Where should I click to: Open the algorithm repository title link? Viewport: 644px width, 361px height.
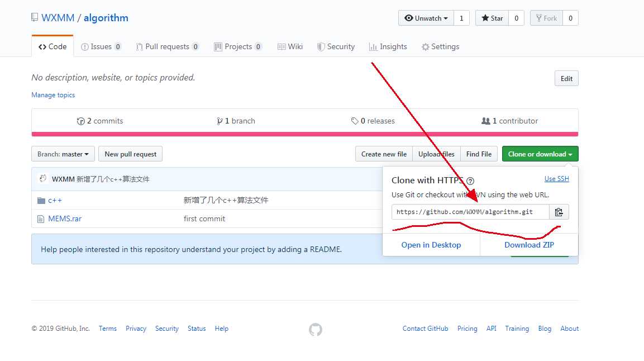coord(106,18)
